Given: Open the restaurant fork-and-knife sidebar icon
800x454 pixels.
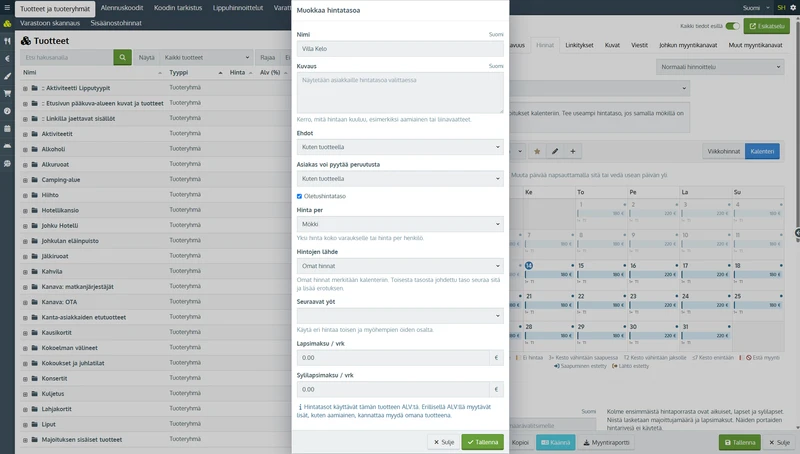Looking at the screenshot, I should [7, 41].
